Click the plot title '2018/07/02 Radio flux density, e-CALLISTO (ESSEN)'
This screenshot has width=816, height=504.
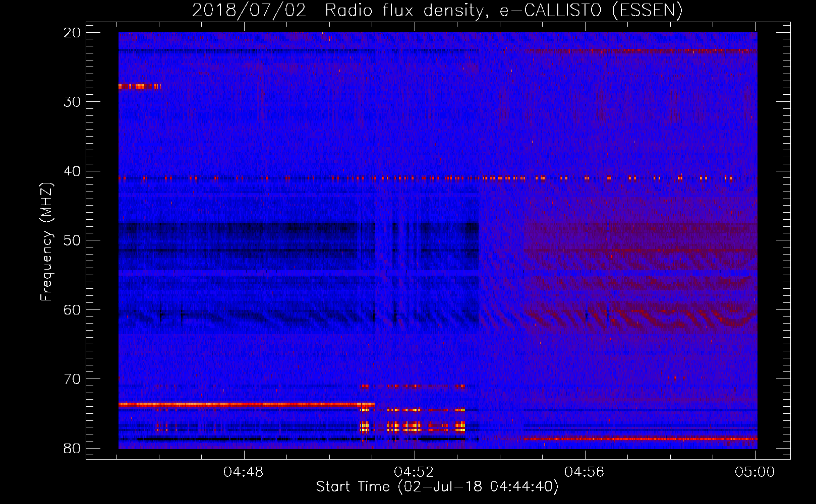(437, 11)
